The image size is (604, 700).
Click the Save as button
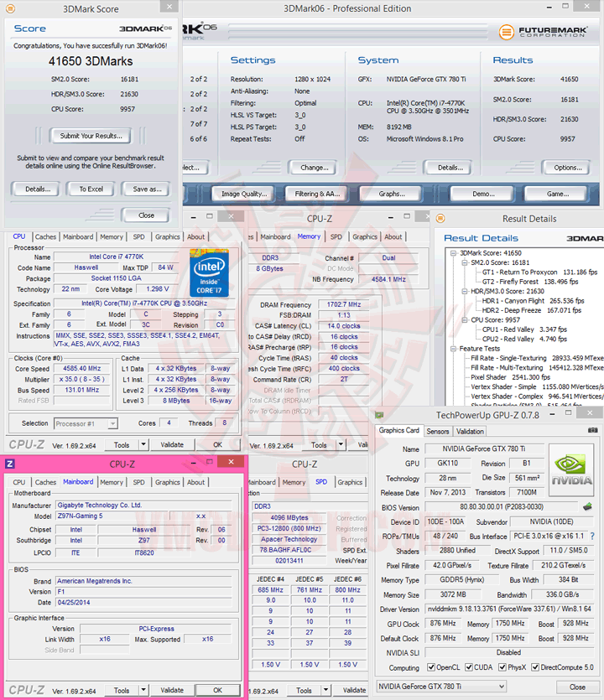[147, 189]
